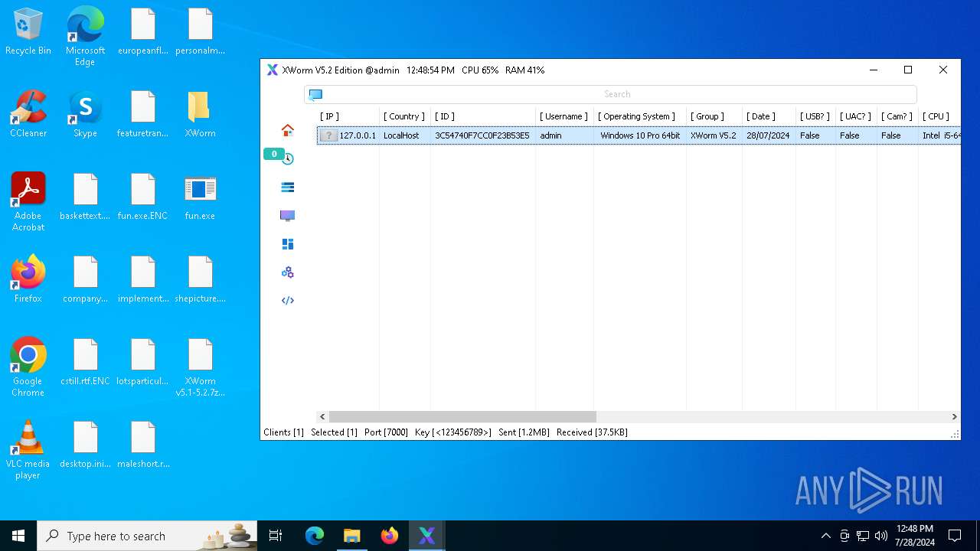
Task: Sort by the [ UAC? ] column header
Action: [857, 116]
